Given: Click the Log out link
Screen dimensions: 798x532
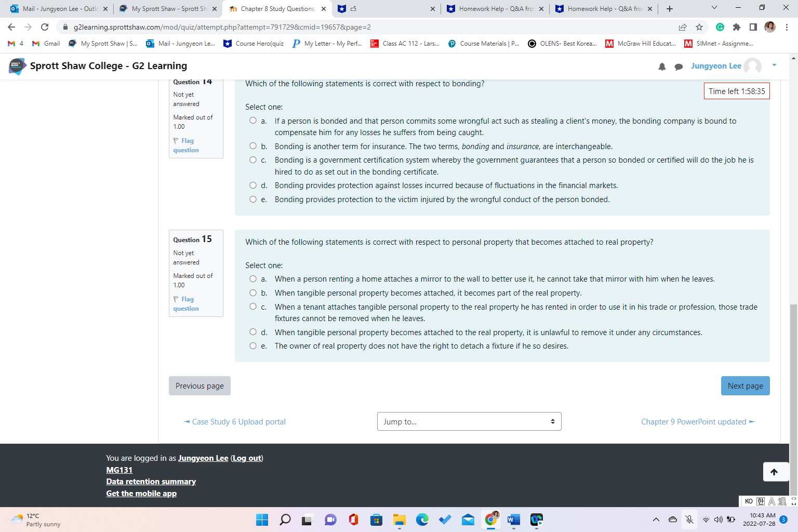Looking at the screenshot, I should [246, 458].
